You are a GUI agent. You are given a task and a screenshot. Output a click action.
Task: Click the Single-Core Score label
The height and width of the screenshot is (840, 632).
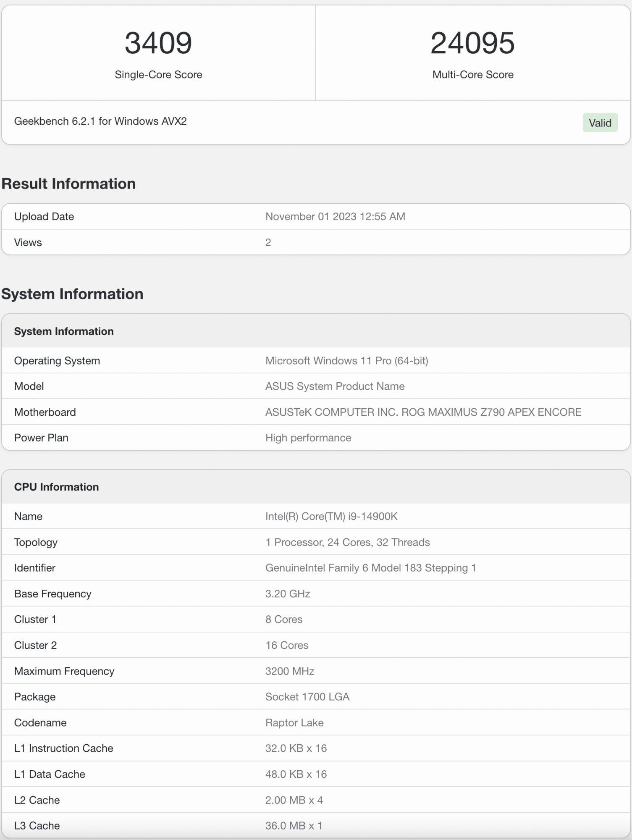tap(158, 74)
